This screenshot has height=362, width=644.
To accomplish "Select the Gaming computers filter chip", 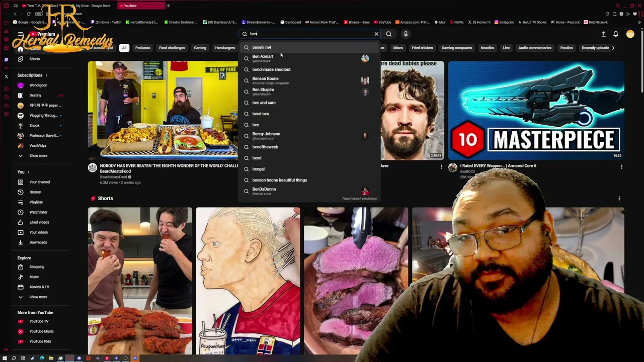I will point(457,48).
